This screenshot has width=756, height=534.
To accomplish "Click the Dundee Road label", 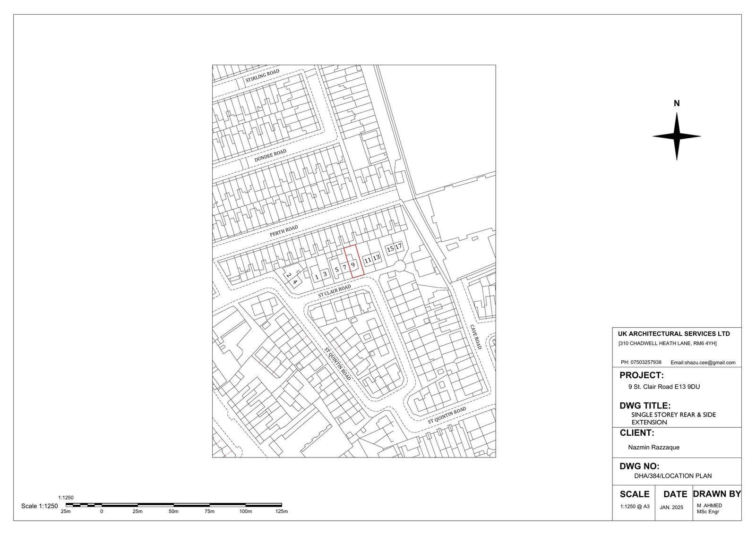I will coord(270,156).
